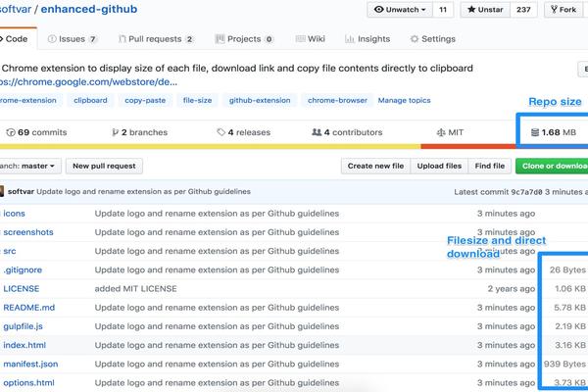The height and width of the screenshot is (392, 588).
Task: Open the options.html file
Action: tap(28, 383)
